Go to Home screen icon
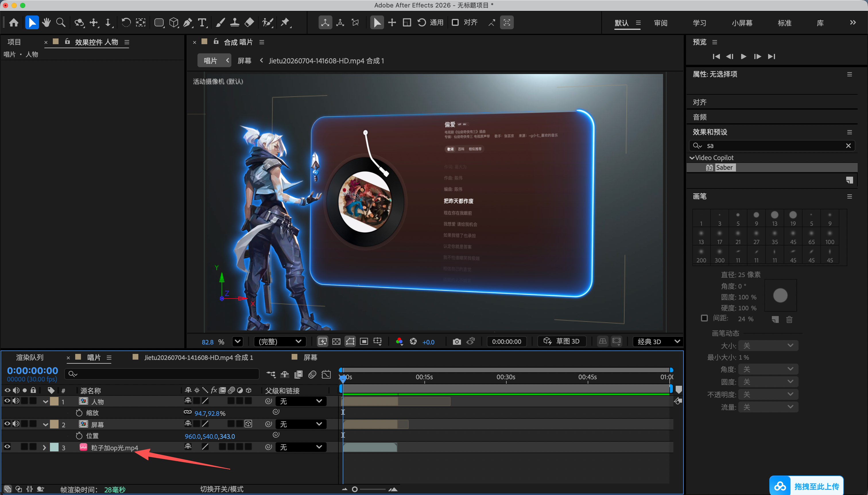 pos(14,23)
